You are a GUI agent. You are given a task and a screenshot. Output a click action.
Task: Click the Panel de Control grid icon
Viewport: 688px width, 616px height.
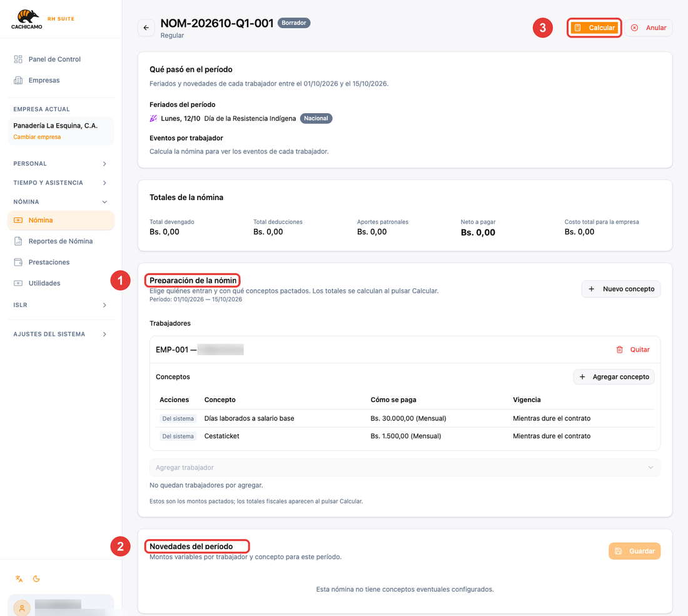tap(18, 59)
